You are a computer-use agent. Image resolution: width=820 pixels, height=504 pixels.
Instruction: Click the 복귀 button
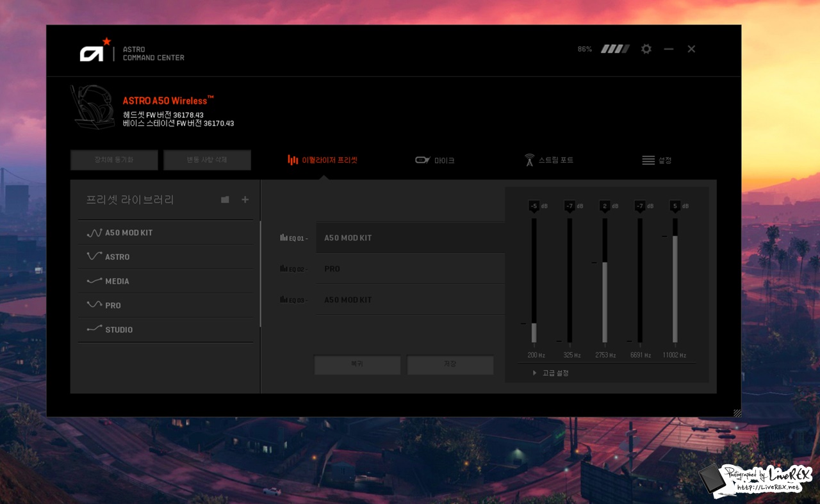[x=357, y=364]
